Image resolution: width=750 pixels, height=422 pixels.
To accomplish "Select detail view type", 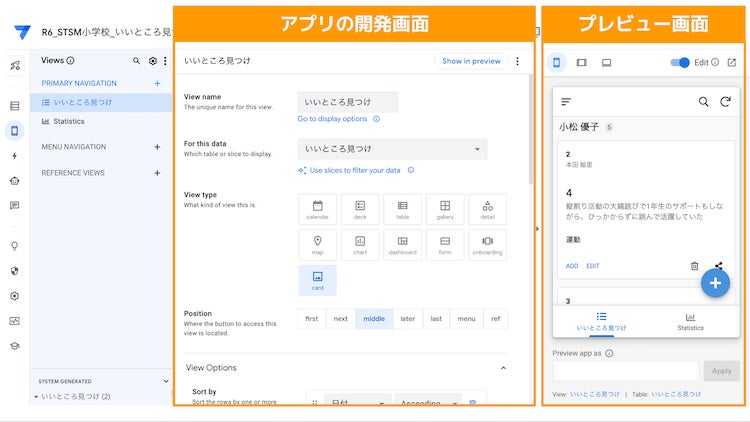I will click(487, 210).
